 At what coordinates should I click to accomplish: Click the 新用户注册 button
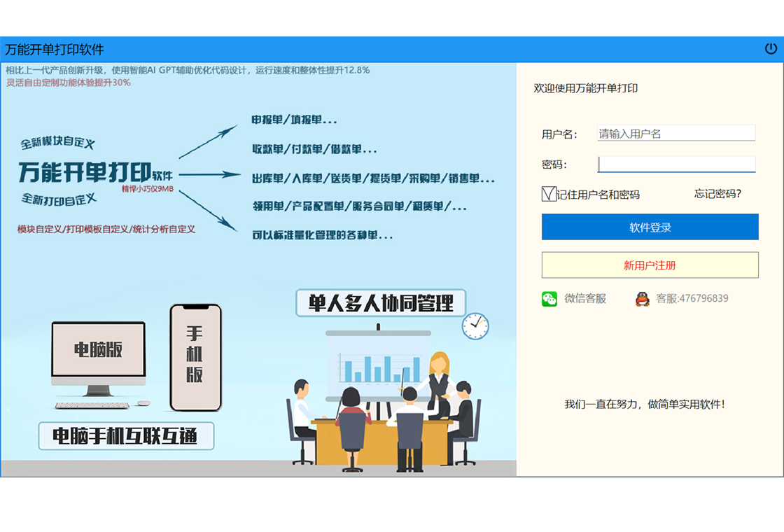click(x=650, y=265)
